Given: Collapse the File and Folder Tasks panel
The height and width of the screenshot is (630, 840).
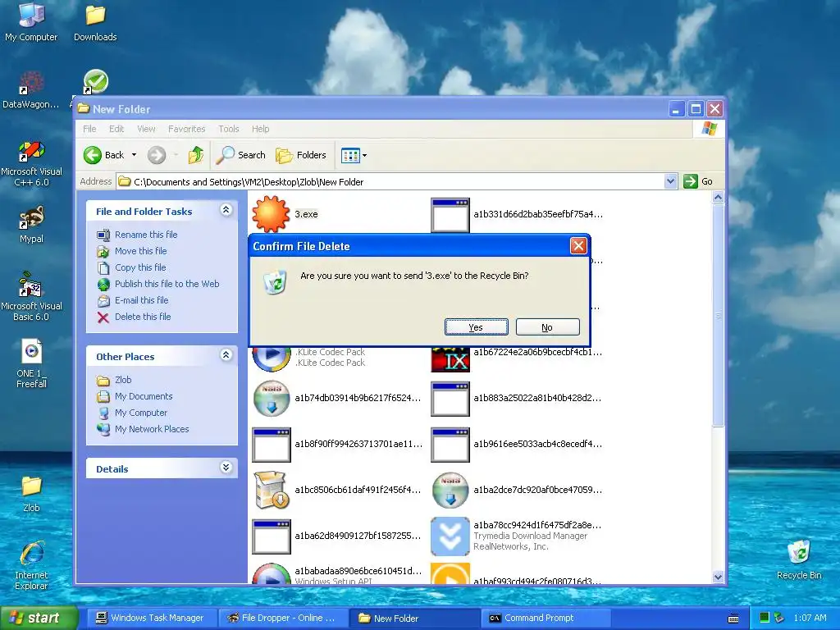Looking at the screenshot, I should point(226,210).
